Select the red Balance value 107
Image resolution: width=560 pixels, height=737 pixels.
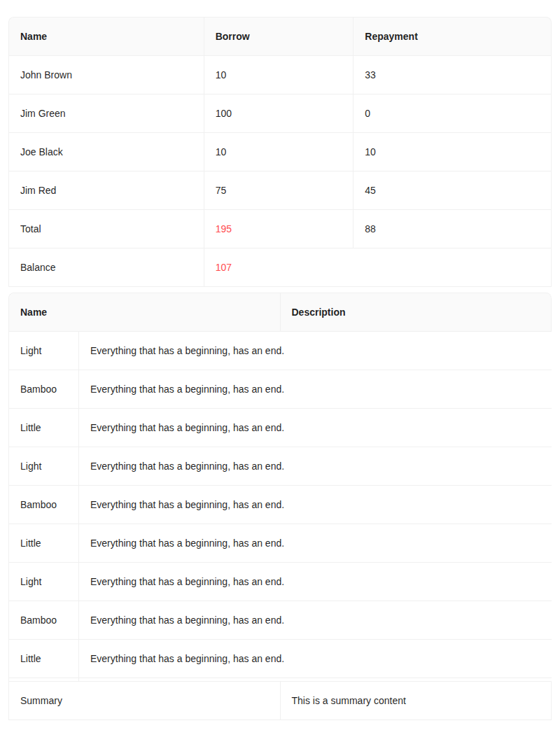click(x=223, y=267)
